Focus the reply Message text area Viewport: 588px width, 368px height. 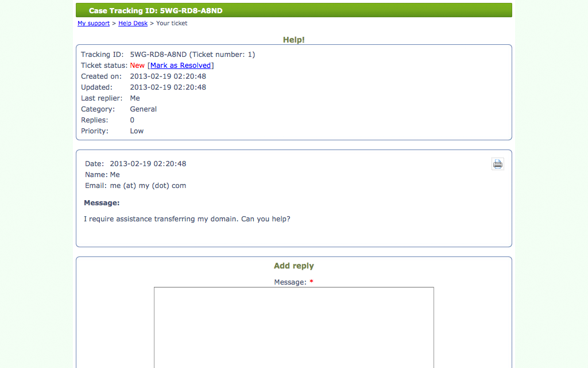[x=293, y=327]
